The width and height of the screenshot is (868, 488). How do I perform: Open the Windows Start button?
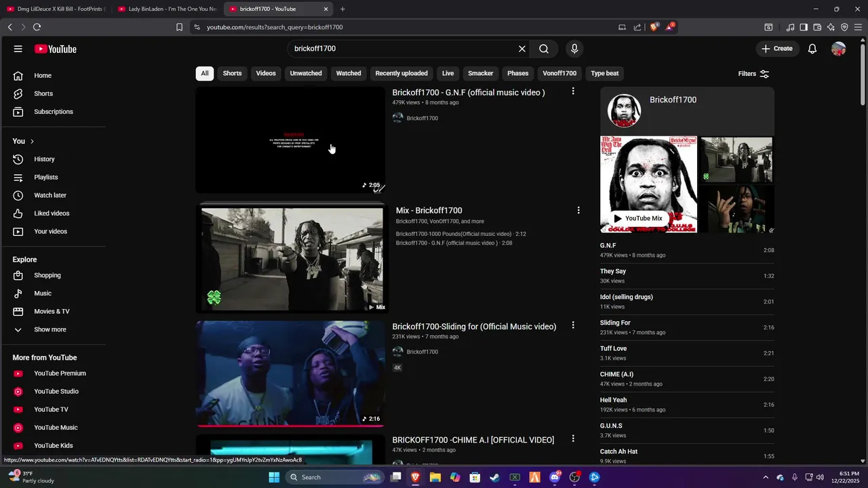[x=274, y=477]
